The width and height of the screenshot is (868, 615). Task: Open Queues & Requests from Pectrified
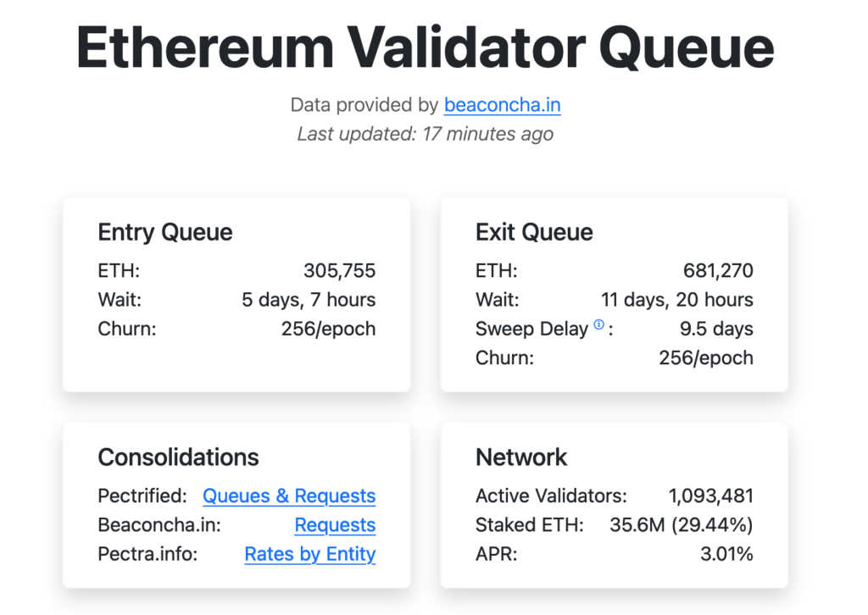pos(289,496)
